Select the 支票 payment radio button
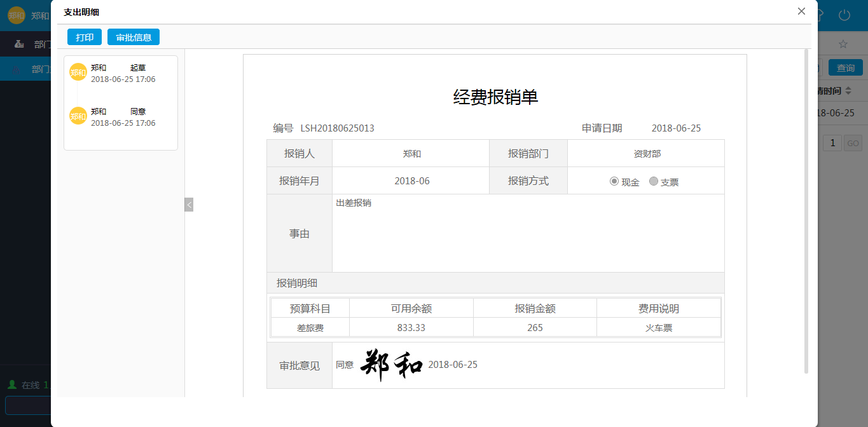This screenshot has width=868, height=427. coord(653,181)
